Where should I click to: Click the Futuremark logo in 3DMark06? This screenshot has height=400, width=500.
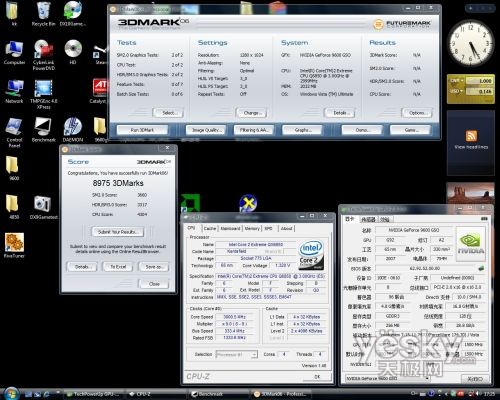[x=402, y=24]
